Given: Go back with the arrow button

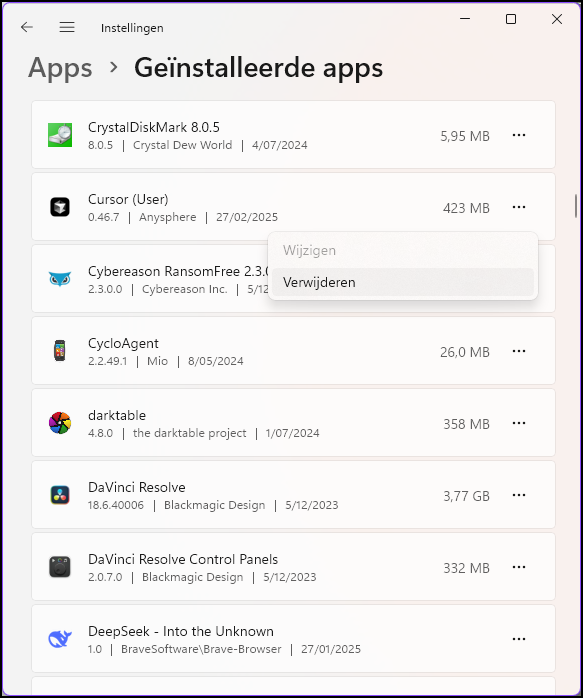Looking at the screenshot, I should coord(27,27).
